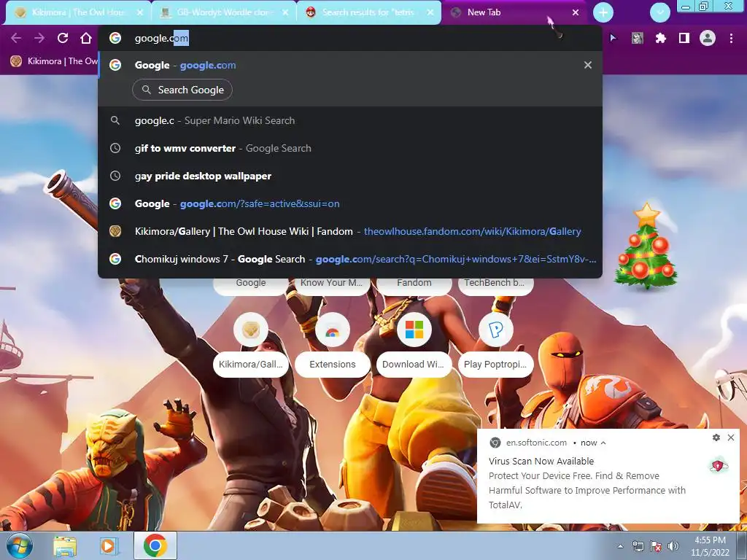Open the Google shortcut tile
The width and height of the screenshot is (747, 560).
[x=251, y=285]
